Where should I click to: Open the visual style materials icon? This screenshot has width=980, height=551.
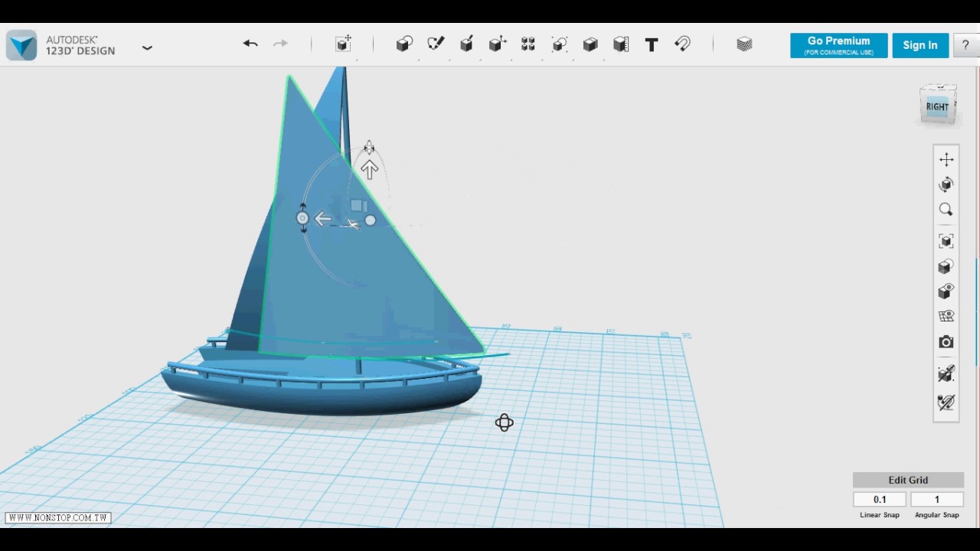tap(946, 266)
